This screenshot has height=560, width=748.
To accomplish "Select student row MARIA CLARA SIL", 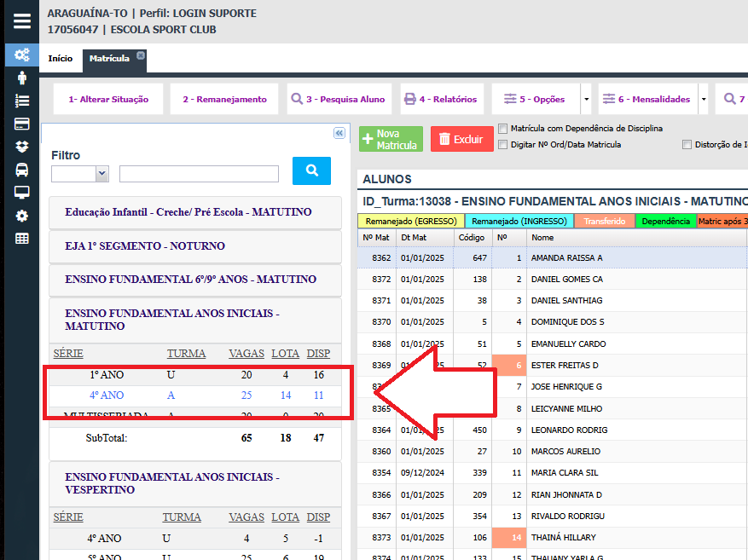I will click(553, 473).
